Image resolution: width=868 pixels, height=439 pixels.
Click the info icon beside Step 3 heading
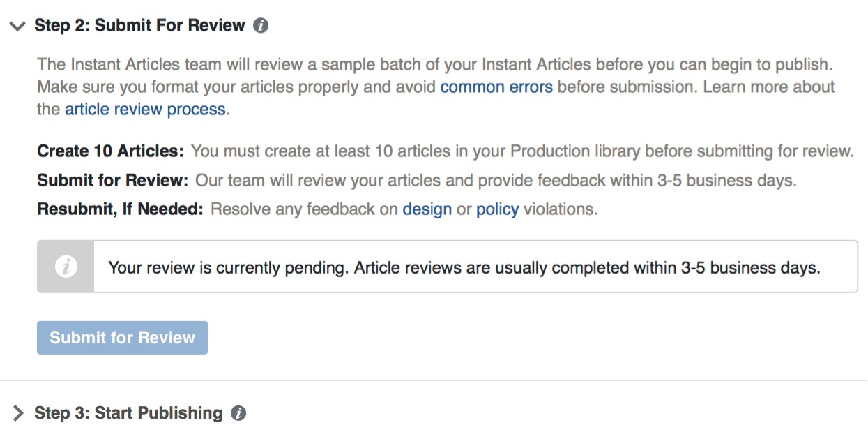[x=238, y=413]
